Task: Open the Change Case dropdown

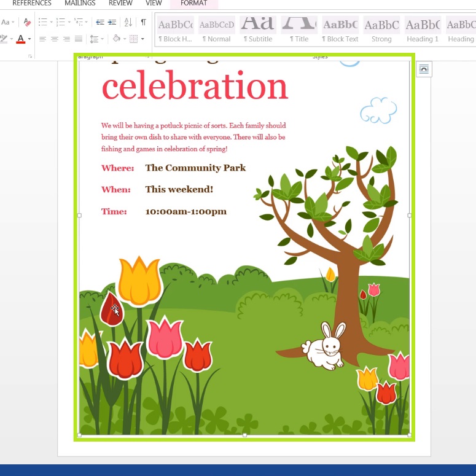Action: [x=7, y=22]
